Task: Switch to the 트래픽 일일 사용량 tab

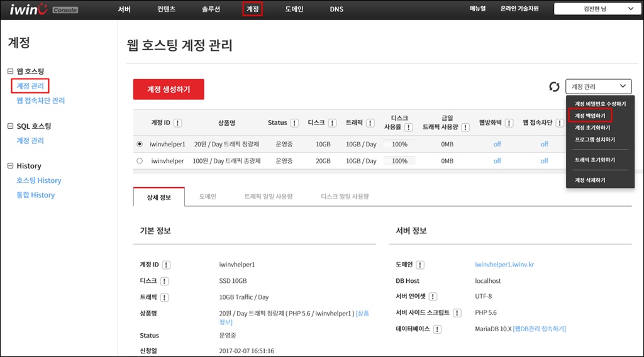Action: (x=268, y=197)
